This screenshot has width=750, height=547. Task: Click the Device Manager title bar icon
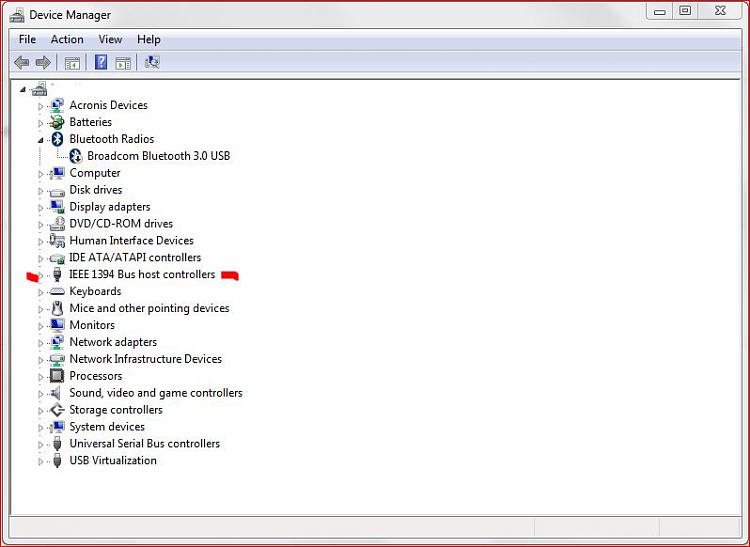pyautogui.click(x=17, y=15)
